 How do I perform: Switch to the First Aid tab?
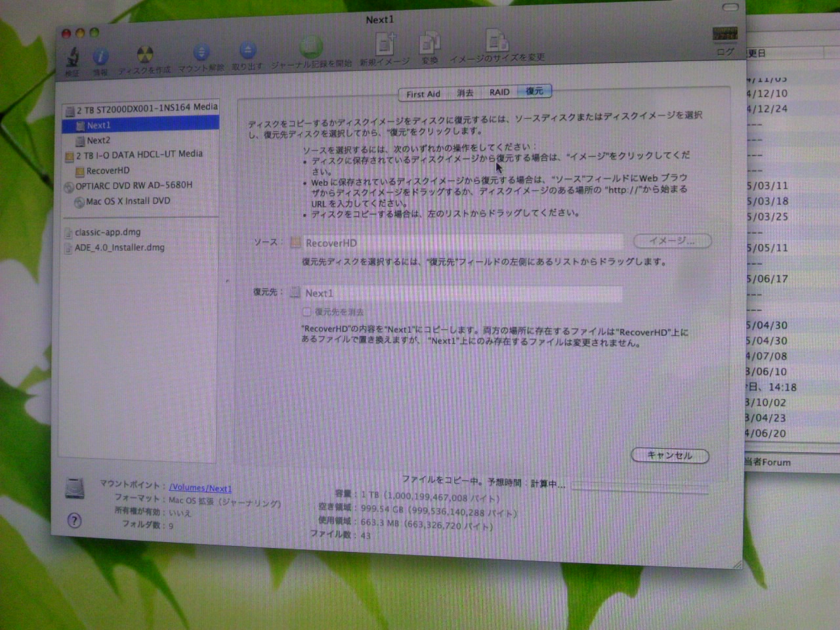[x=423, y=94]
